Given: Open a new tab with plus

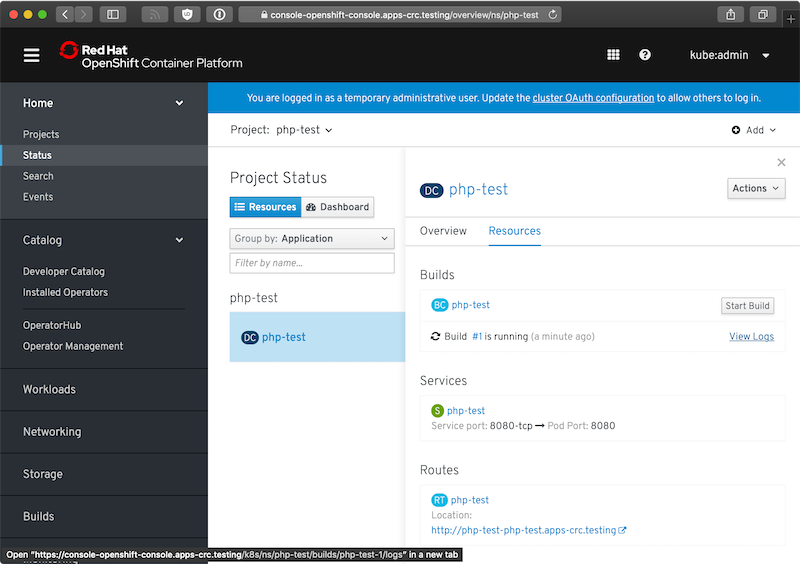Looking at the screenshot, I should click(790, 19).
